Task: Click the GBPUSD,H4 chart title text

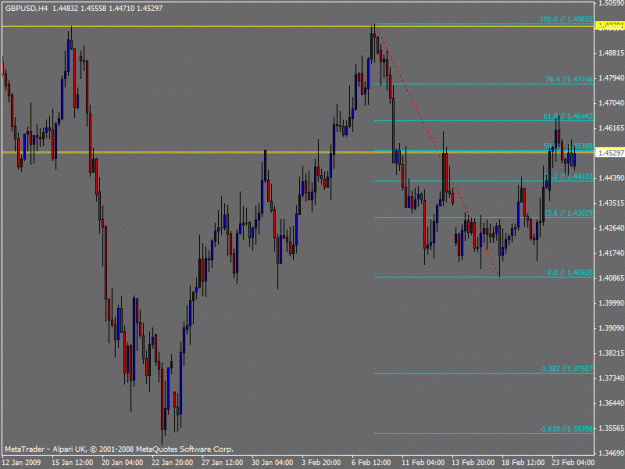Action: coord(27,8)
